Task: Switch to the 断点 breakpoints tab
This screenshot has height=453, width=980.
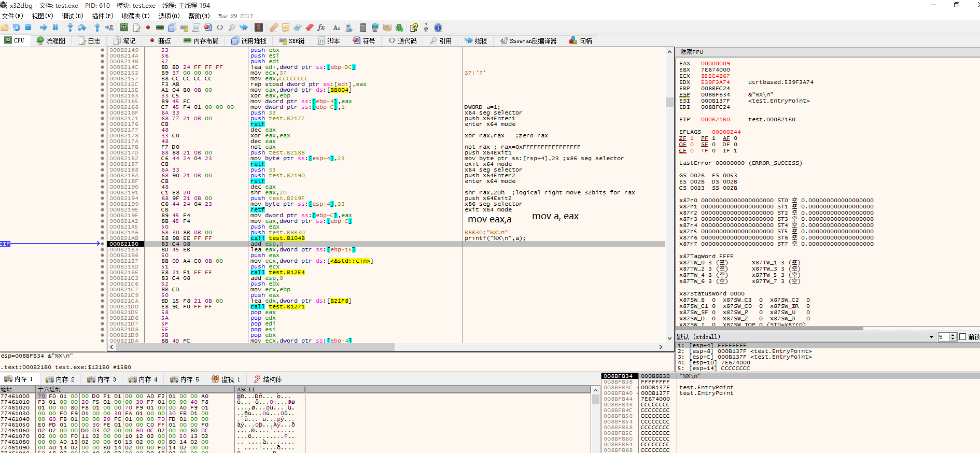Action: pyautogui.click(x=160, y=41)
